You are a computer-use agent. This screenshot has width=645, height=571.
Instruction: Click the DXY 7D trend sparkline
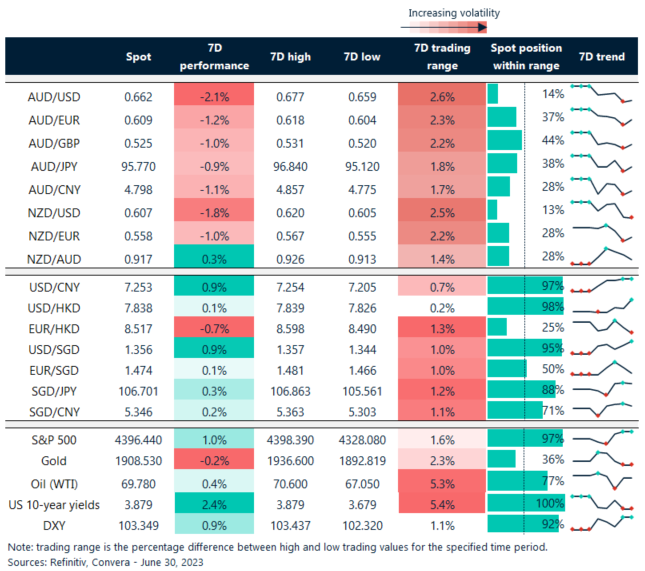coord(602,522)
